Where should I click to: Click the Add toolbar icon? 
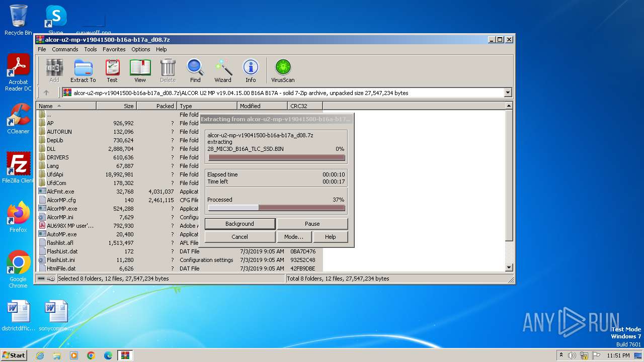coord(54,70)
